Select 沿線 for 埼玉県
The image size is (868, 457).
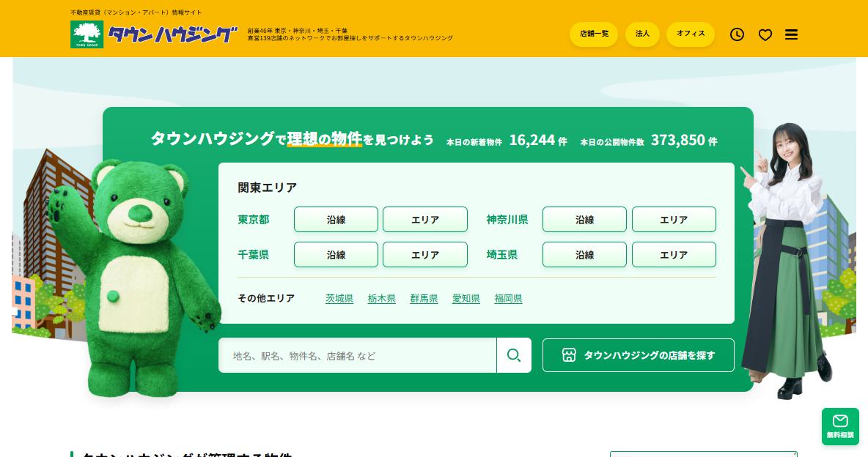click(x=584, y=255)
